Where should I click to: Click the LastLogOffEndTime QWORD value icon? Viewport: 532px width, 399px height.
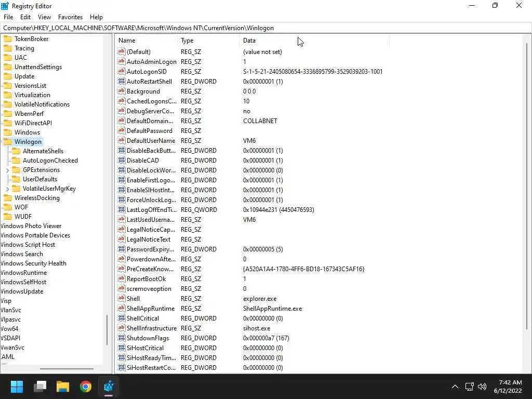tap(122, 210)
